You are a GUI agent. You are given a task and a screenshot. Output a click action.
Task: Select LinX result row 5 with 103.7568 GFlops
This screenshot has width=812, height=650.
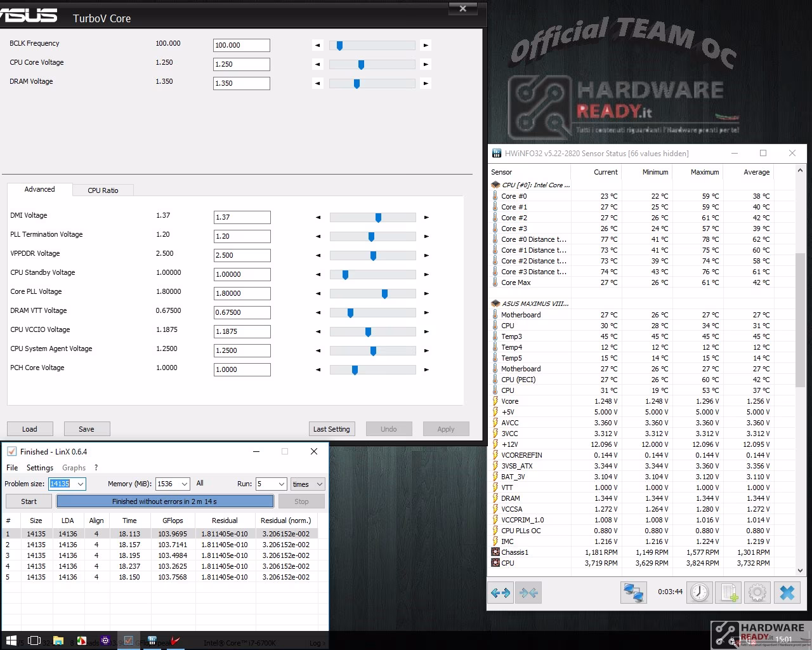click(160, 577)
